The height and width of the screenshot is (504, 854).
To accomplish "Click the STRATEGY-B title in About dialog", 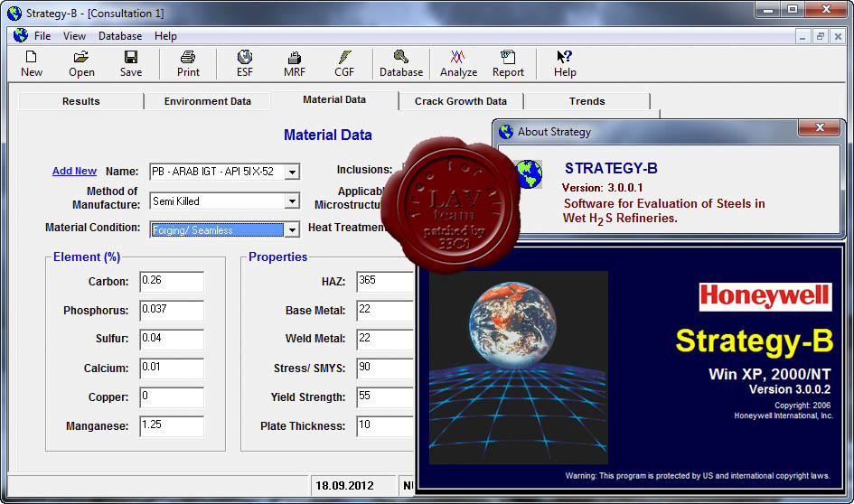I will (611, 168).
